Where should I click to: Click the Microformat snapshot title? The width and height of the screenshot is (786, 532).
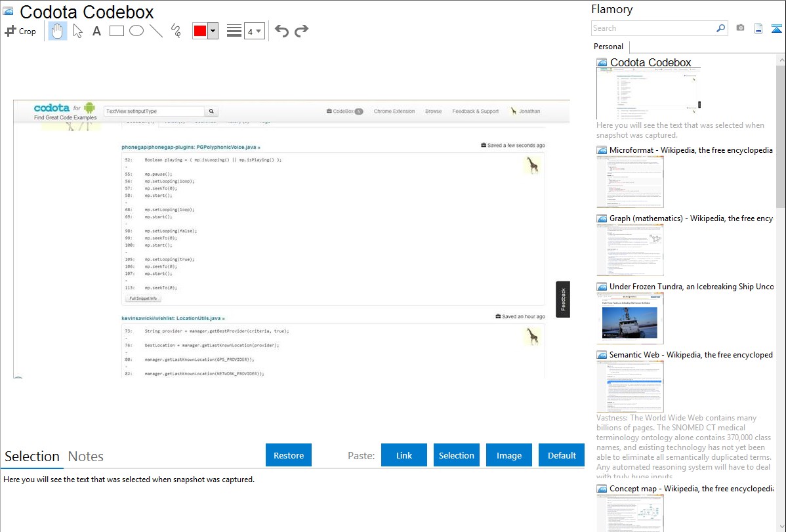coord(692,150)
